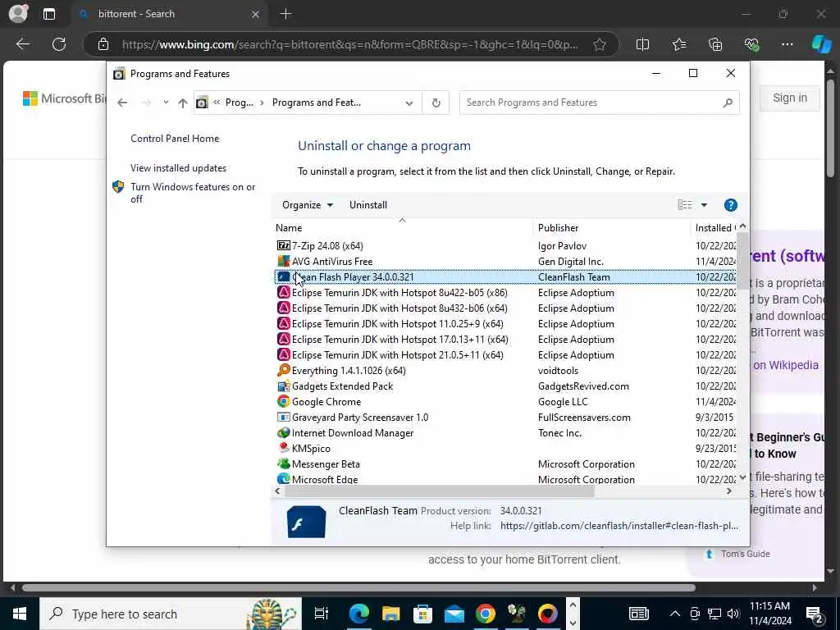The width and height of the screenshot is (840, 630).
Task: Expand address bar history dropdown
Action: coord(409,103)
